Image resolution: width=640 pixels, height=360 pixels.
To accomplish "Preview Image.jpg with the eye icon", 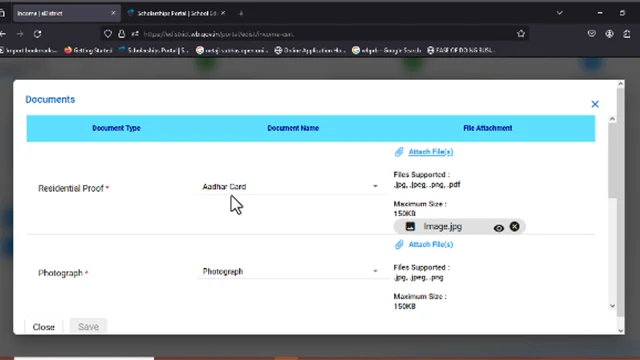I will [x=498, y=228].
